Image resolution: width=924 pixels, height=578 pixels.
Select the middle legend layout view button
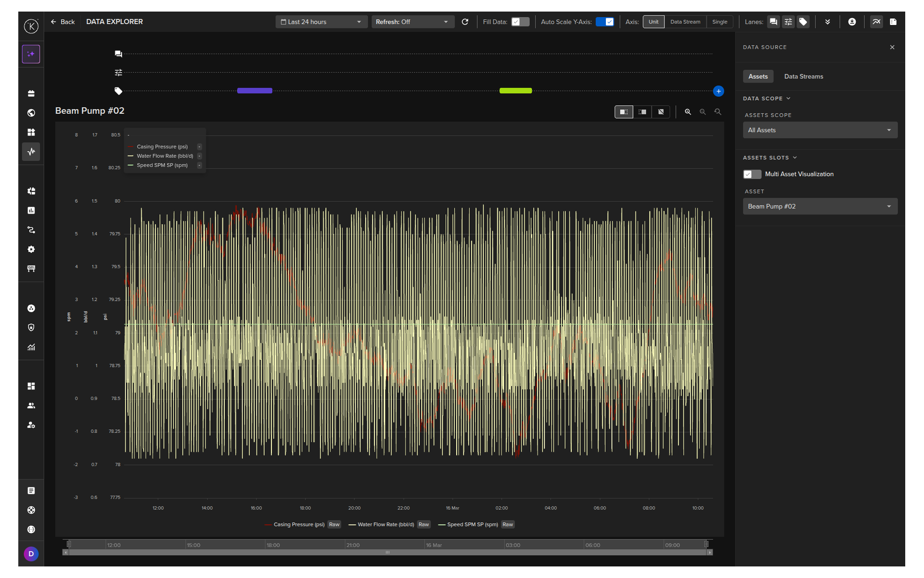click(x=642, y=112)
